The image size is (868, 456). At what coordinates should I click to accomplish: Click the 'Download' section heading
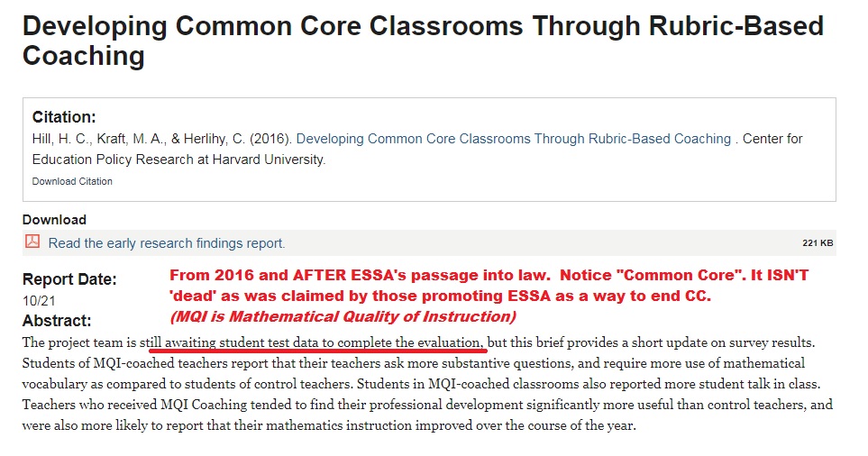(x=54, y=220)
